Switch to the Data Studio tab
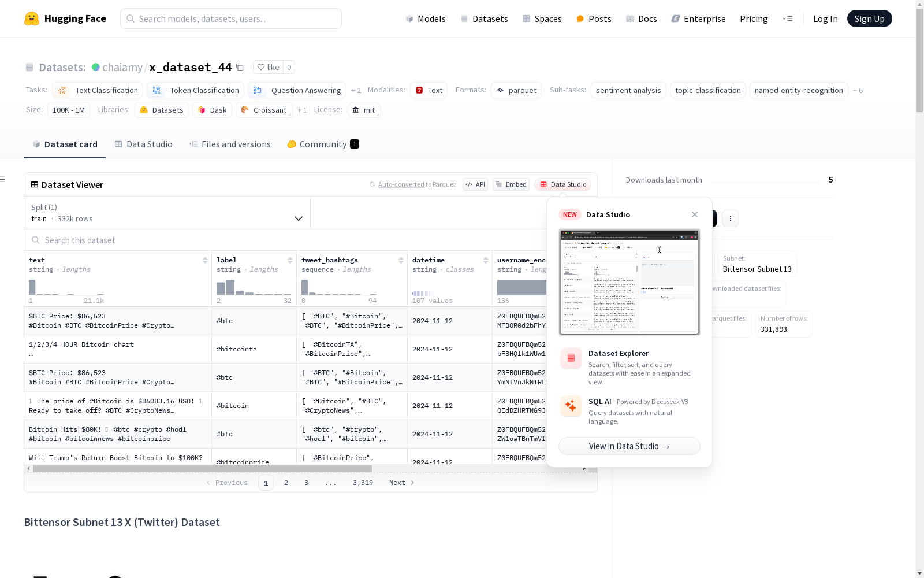This screenshot has width=924, height=578. [x=143, y=144]
